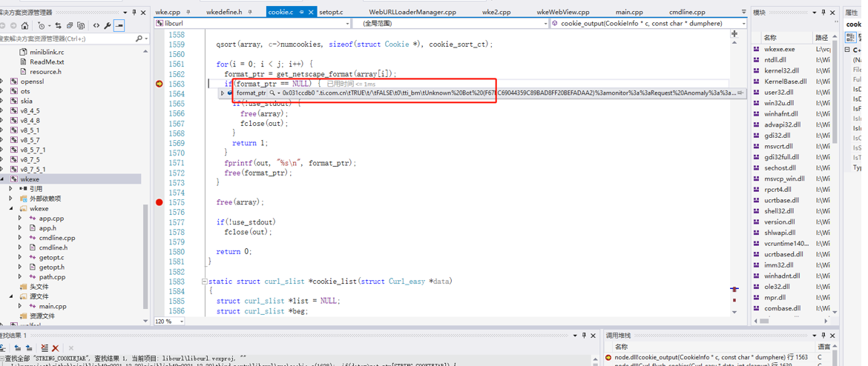Expand the v8_7_5_1 project node
Screen dimensions: 868x366
tap(2, 170)
